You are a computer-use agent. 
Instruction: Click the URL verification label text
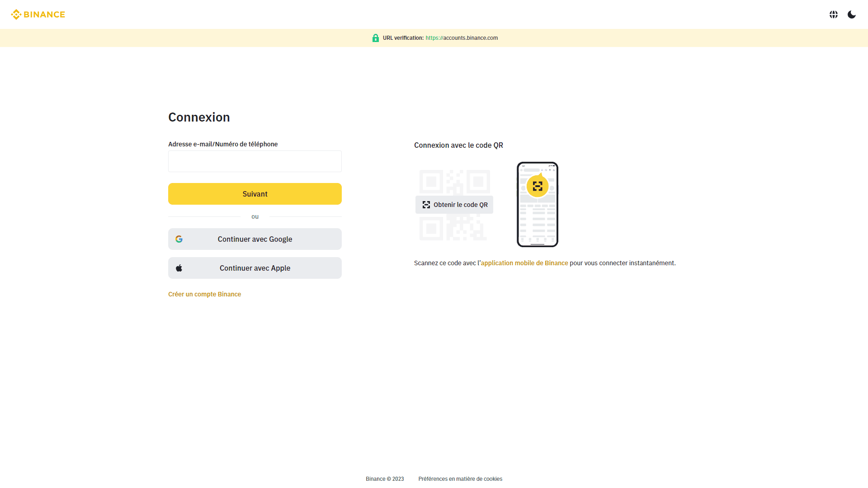(x=403, y=38)
